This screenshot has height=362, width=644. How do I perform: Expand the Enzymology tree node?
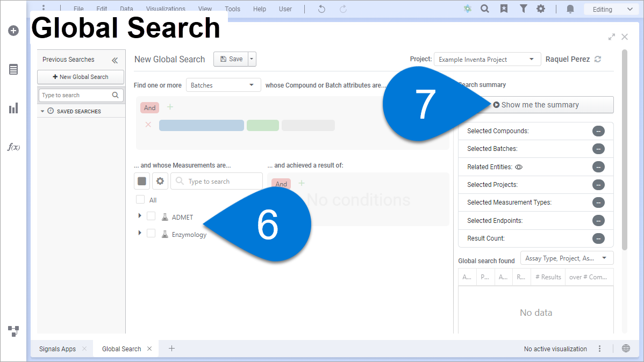pos(140,233)
